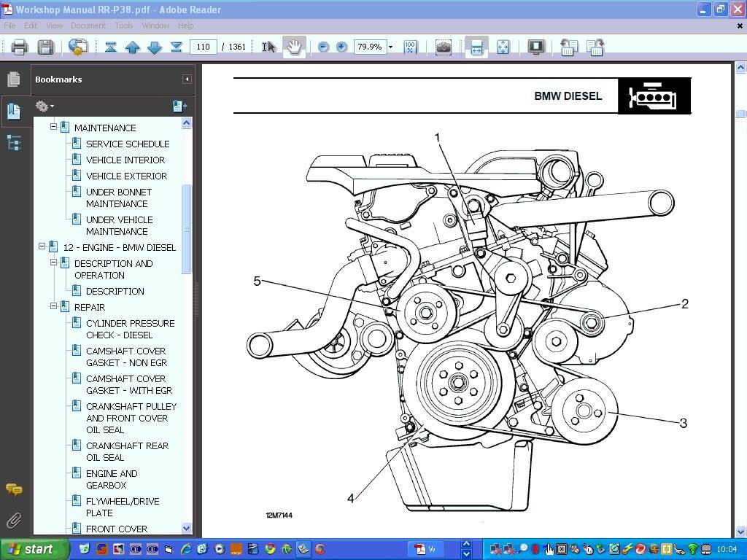Click the email/search web toolbar icon
This screenshot has height=560, width=747.
click(77, 47)
